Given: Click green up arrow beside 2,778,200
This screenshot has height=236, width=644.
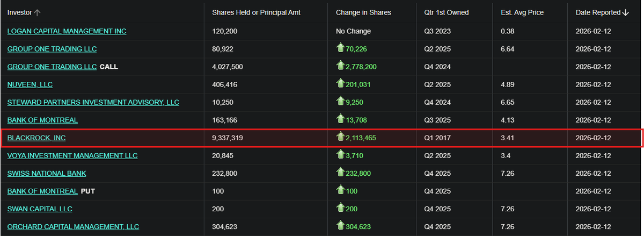Looking at the screenshot, I should coord(340,67).
